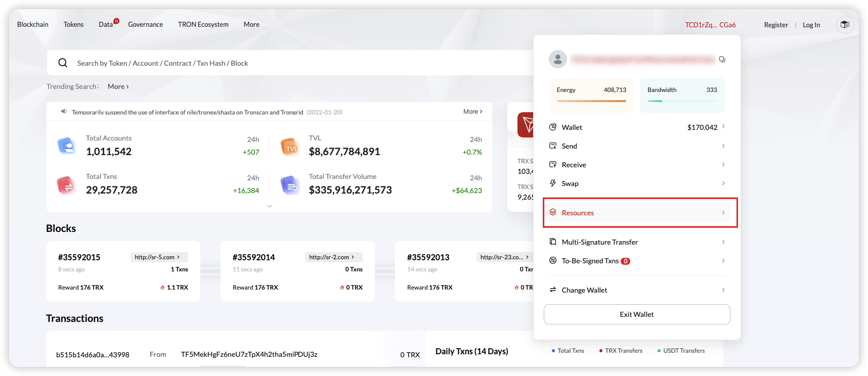Click the Log In link
Image resolution: width=868 pixels, height=376 pixels.
tap(811, 25)
